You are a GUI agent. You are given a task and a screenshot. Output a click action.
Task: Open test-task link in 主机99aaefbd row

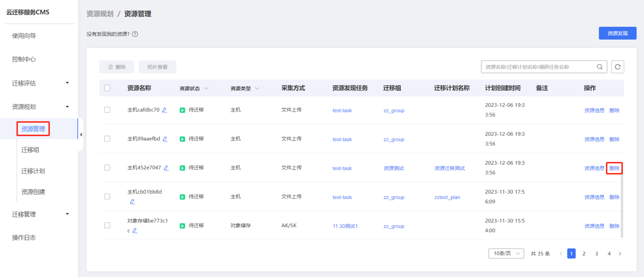342,139
